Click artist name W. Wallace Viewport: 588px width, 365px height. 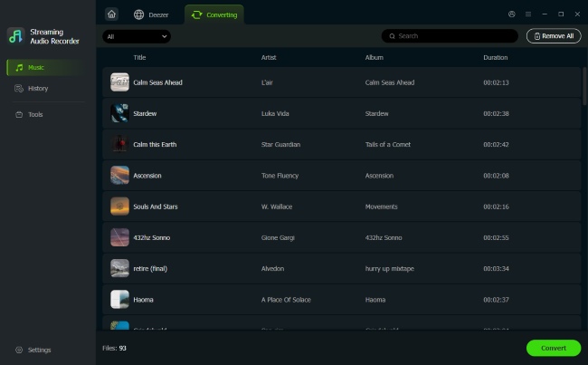(277, 207)
